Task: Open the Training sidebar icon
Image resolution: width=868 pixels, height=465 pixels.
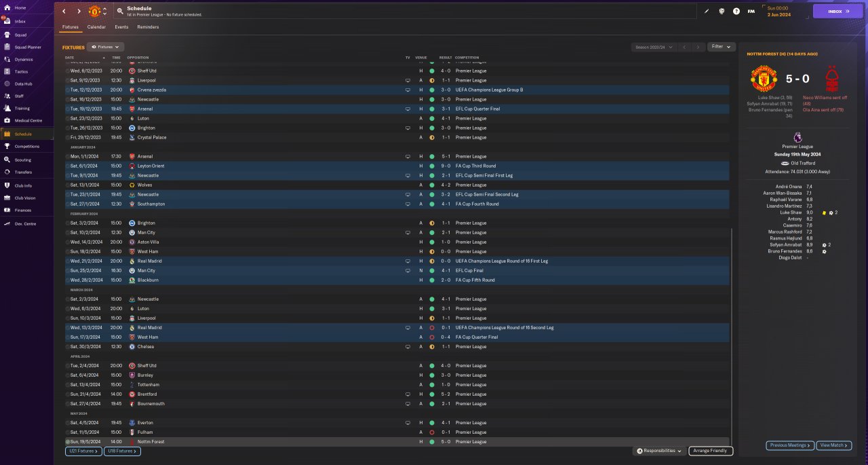Action: 7,108
